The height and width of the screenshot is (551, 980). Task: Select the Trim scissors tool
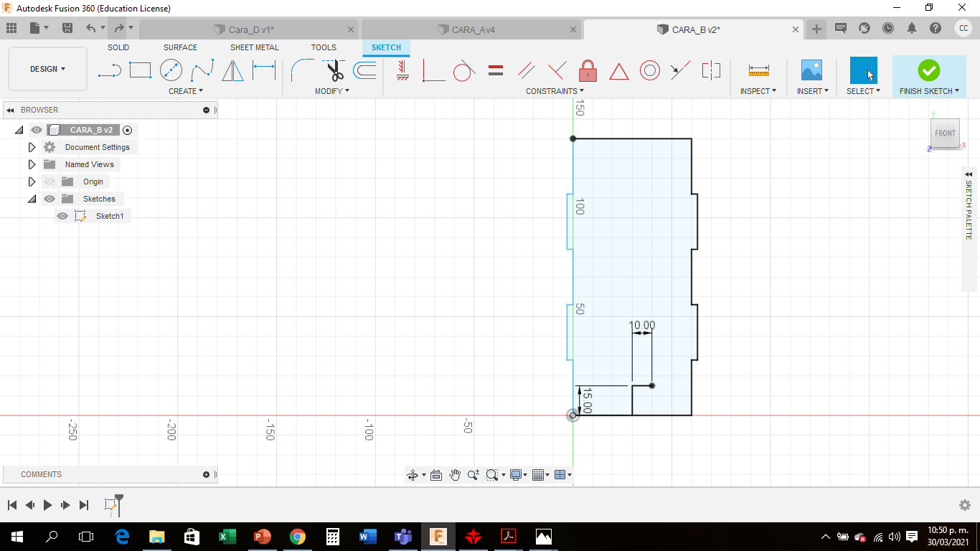point(335,70)
